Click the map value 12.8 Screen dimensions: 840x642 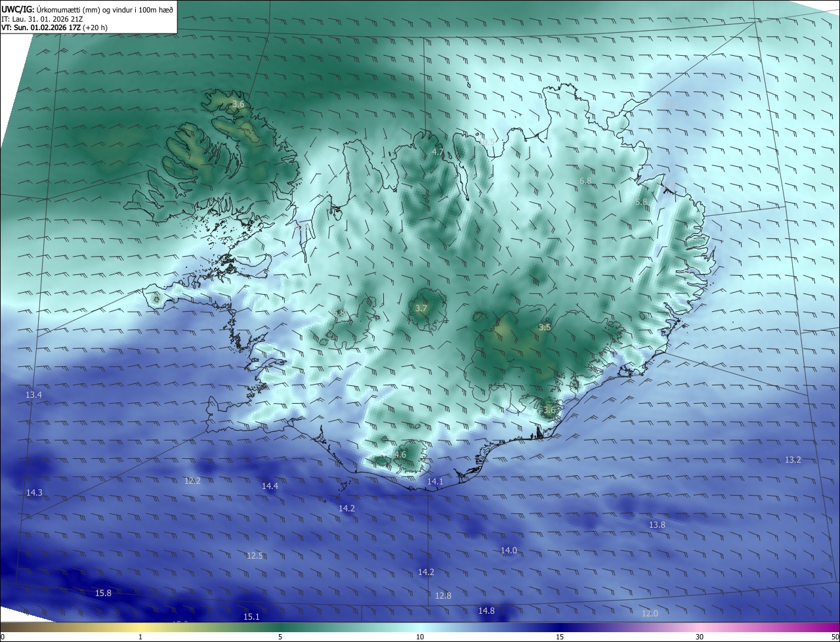443,595
